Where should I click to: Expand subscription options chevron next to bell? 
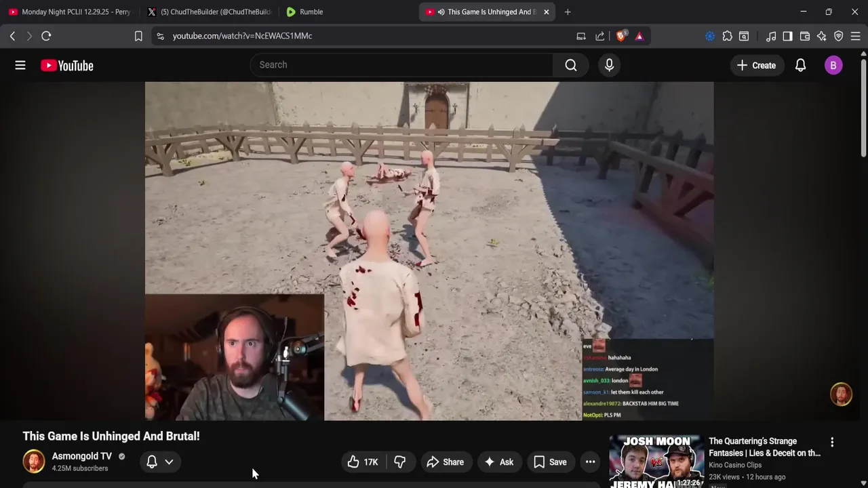(169, 462)
